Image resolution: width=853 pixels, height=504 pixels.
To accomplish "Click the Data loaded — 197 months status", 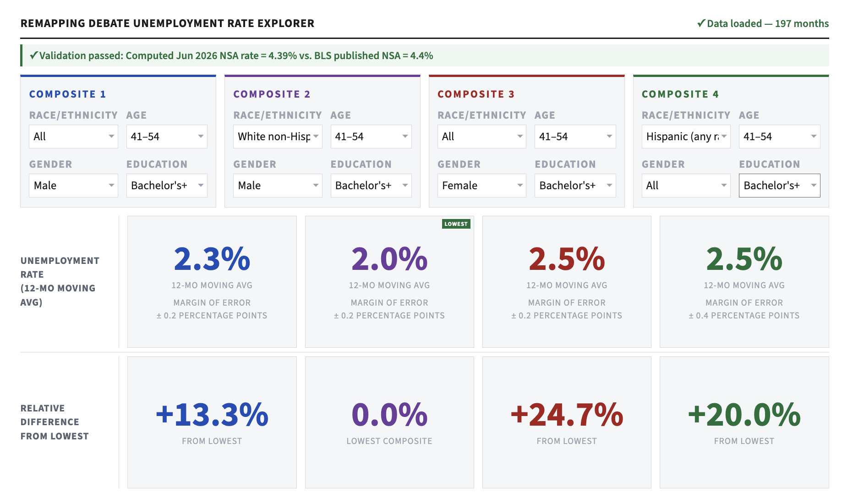I will [x=763, y=23].
